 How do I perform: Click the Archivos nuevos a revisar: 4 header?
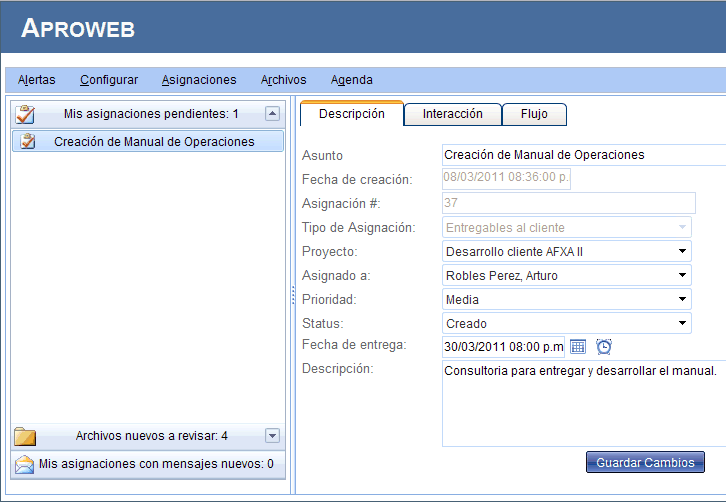pos(148,436)
